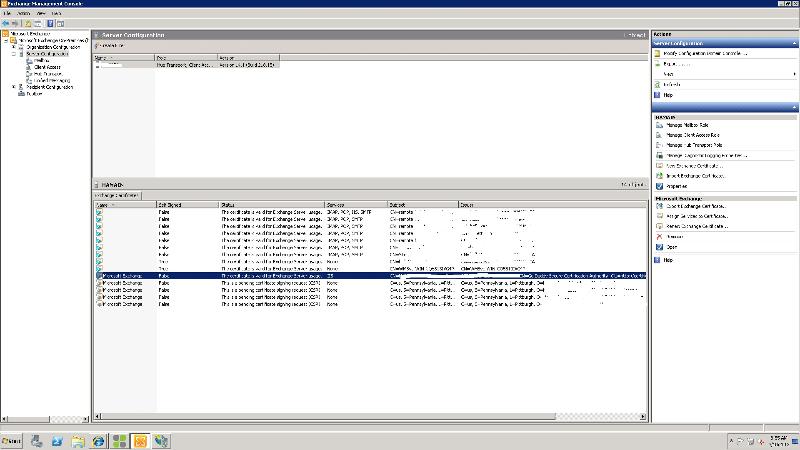Click the certificate list horizontal scrollbar
800x450 pixels.
pos(329,417)
